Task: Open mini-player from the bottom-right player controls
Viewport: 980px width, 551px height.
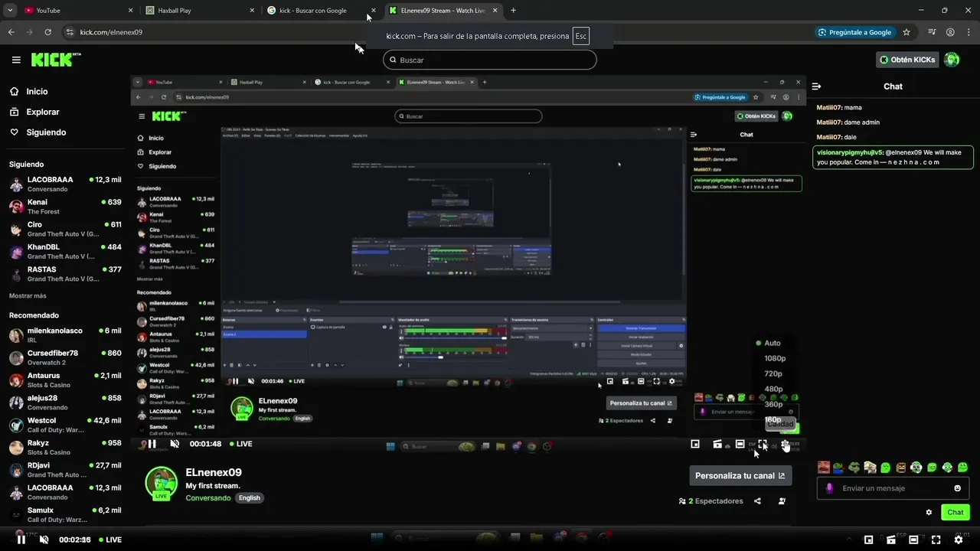Action: tap(868, 540)
